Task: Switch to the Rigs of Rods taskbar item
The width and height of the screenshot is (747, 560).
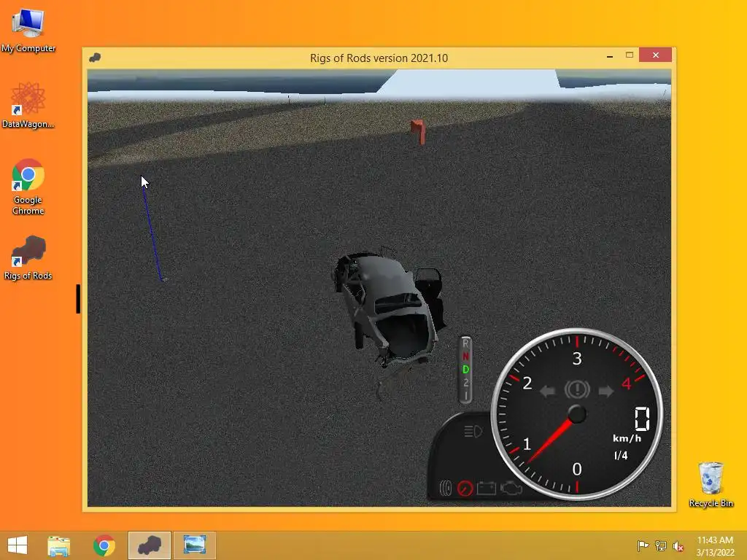Action: click(149, 545)
